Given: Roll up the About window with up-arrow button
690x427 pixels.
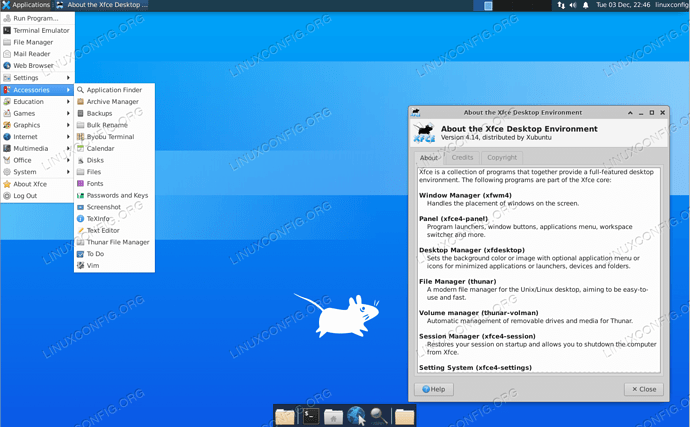Looking at the screenshot, I should click(630, 113).
